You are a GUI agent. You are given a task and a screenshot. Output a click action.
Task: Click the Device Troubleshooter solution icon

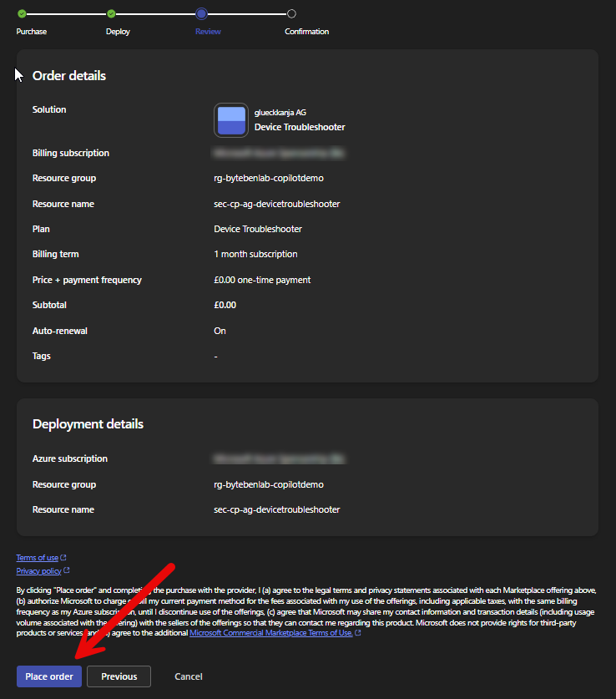231,120
